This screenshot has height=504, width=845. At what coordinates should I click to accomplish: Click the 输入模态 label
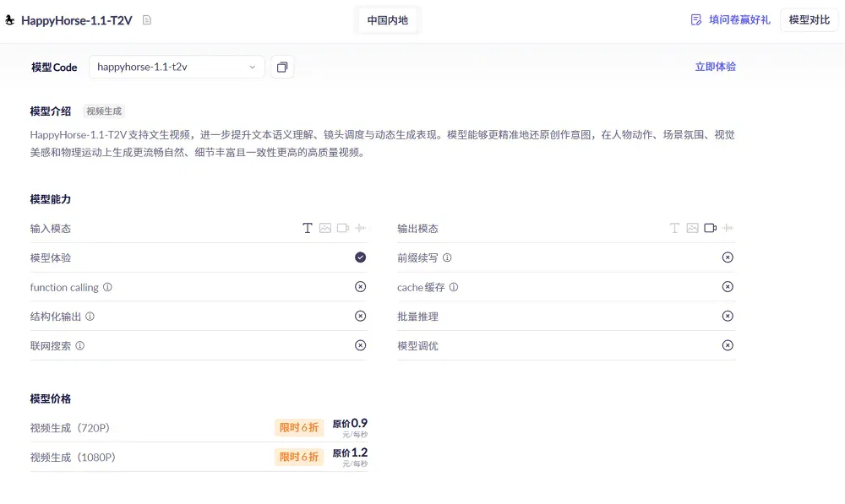click(51, 229)
